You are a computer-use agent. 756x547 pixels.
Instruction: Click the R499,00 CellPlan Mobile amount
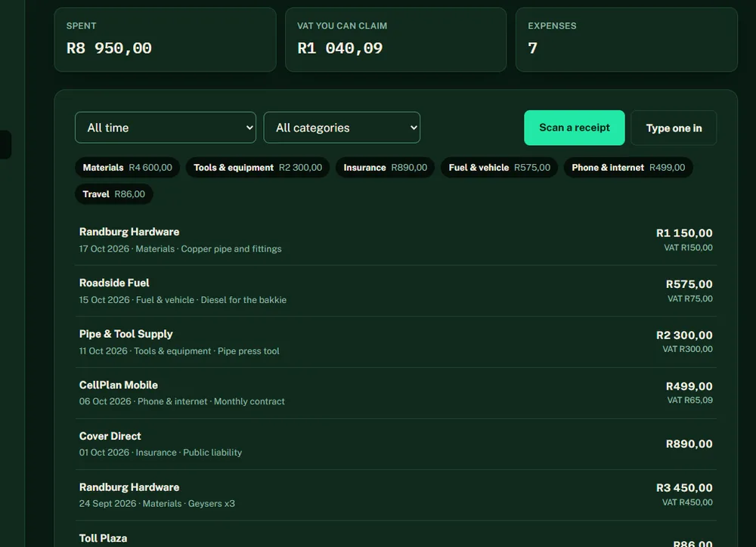pyautogui.click(x=689, y=387)
